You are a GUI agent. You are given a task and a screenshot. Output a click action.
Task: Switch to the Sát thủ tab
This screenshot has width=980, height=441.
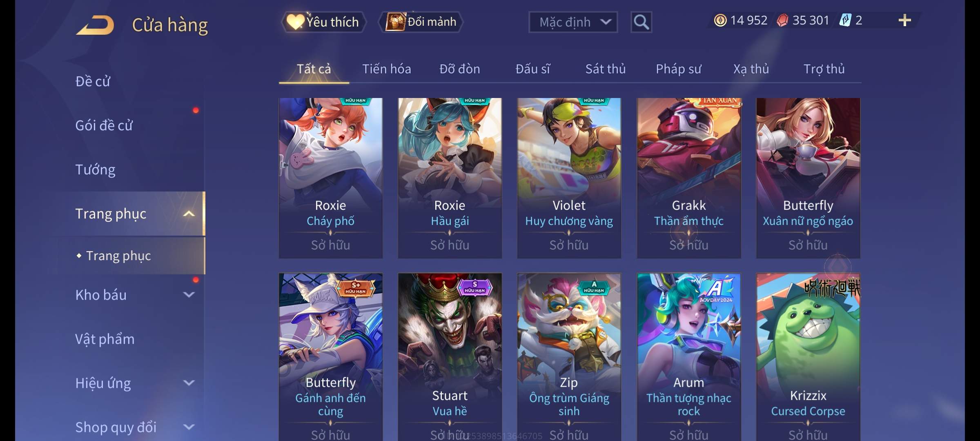606,69
